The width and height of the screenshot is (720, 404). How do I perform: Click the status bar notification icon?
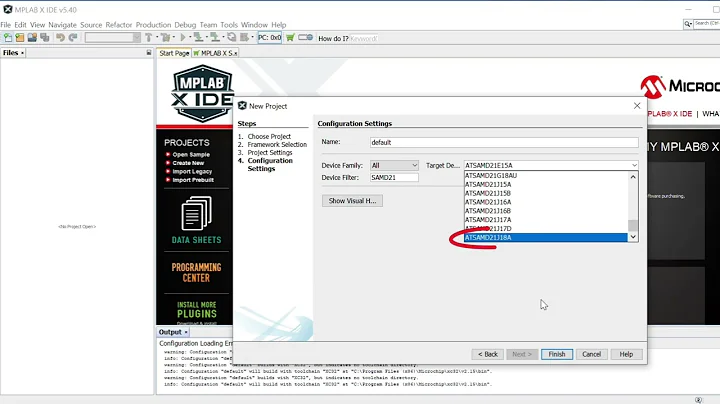pos(698,400)
